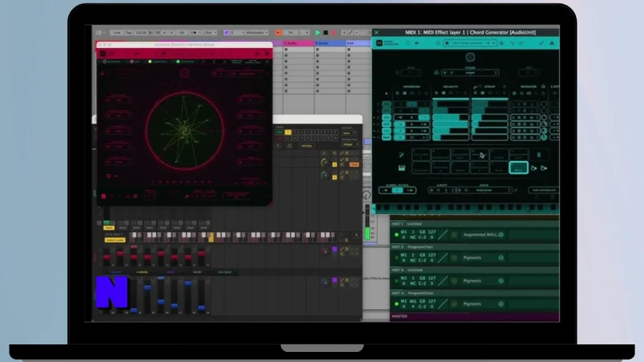Open the community icon at Chord Generator's top right
Screen dimensions: 644x362
click(x=552, y=43)
